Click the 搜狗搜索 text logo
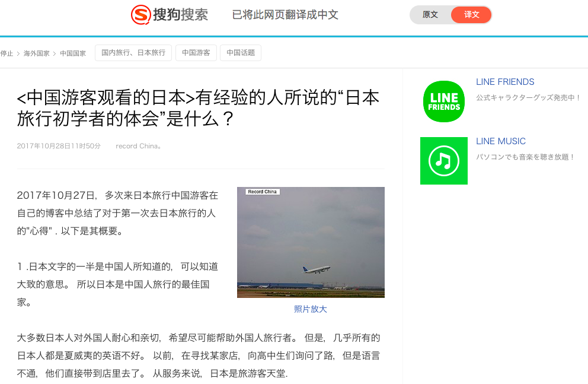The width and height of the screenshot is (588, 384). (x=180, y=15)
